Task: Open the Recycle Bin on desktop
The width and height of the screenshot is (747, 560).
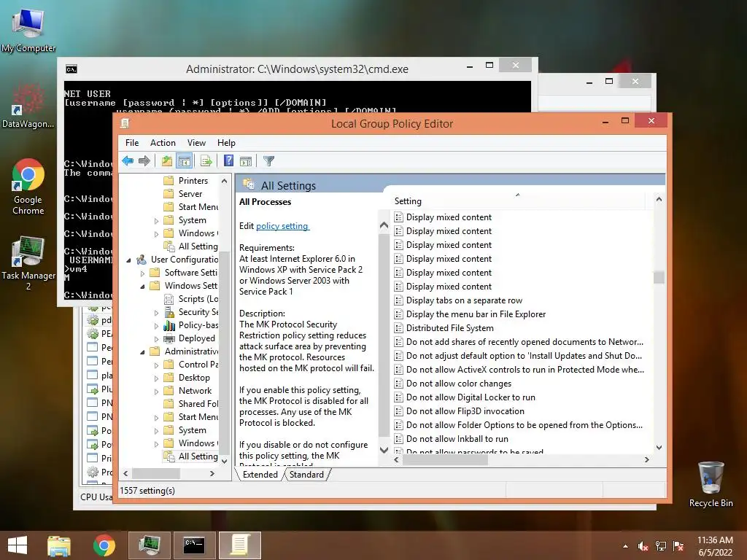Action: click(711, 484)
